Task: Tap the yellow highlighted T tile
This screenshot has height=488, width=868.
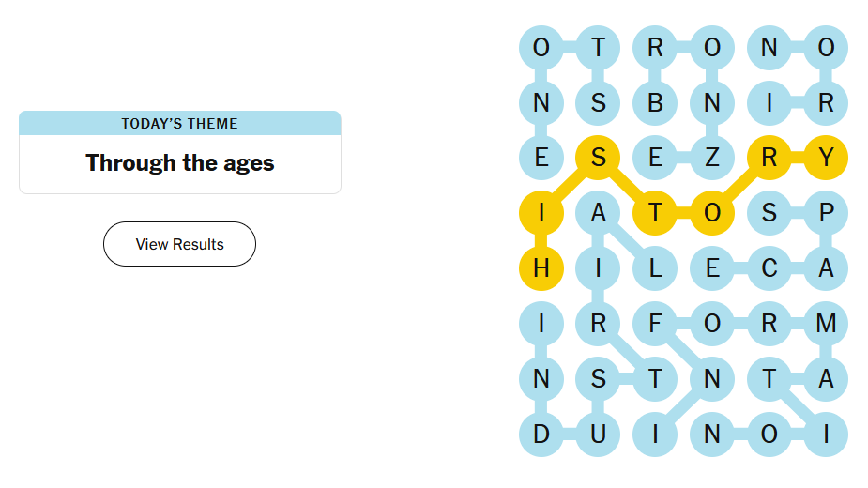Action: [655, 213]
